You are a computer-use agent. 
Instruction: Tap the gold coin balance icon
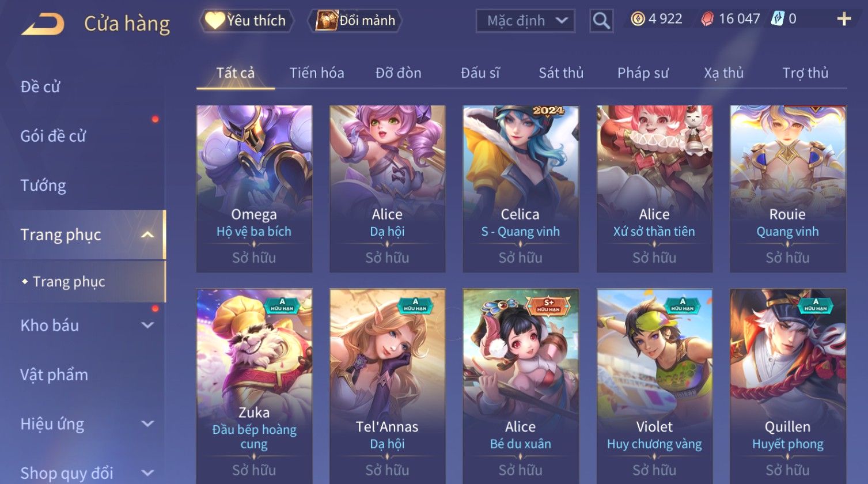coord(638,19)
